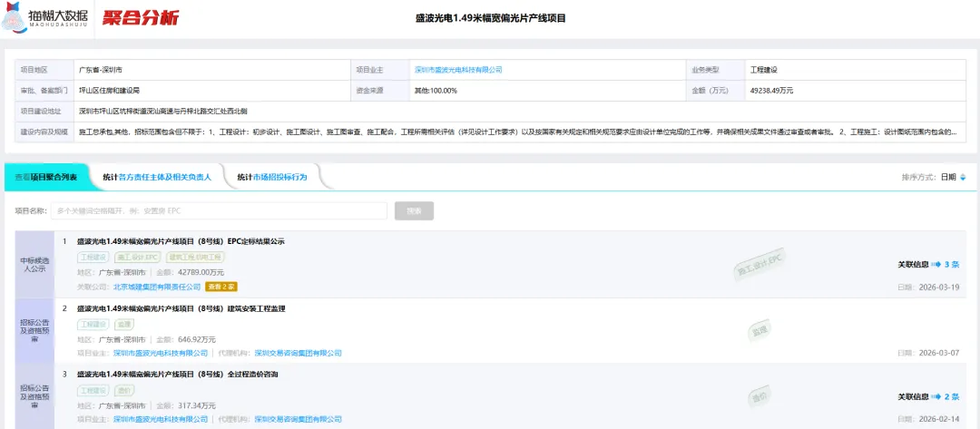Click 招标公告及资格预审 label in the 全过程造价咨询 row

(34, 396)
